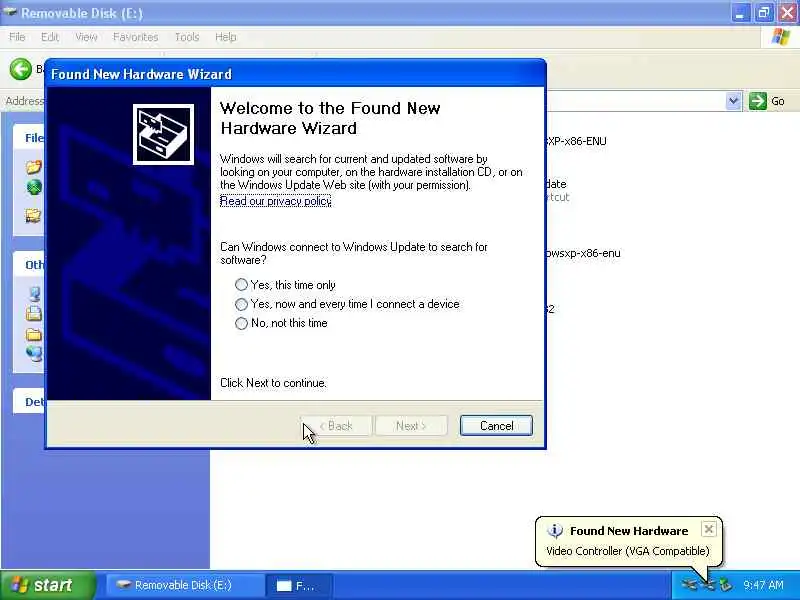Click the info icon in the balloon tip
Image resolution: width=800 pixels, height=600 pixels.
coord(555,531)
